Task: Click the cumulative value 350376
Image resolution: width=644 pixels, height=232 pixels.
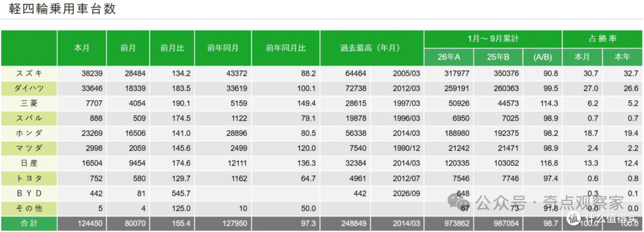Action: point(506,73)
